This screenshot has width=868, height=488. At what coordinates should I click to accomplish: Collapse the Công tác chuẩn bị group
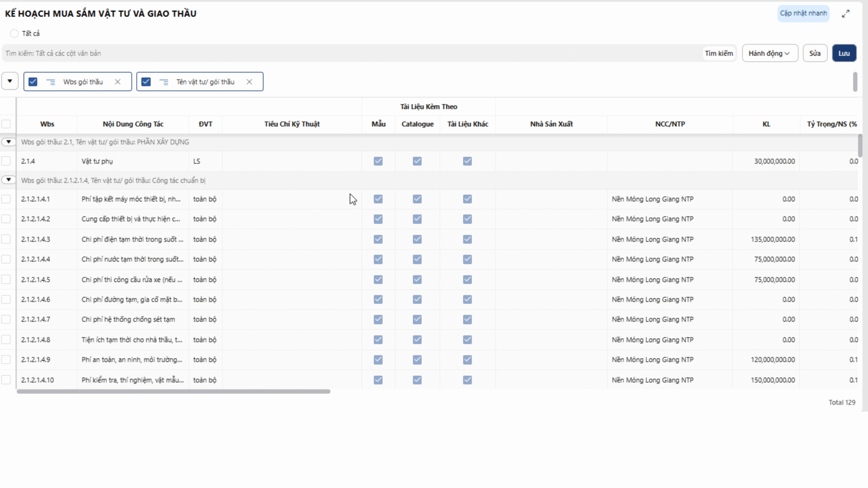(8, 180)
